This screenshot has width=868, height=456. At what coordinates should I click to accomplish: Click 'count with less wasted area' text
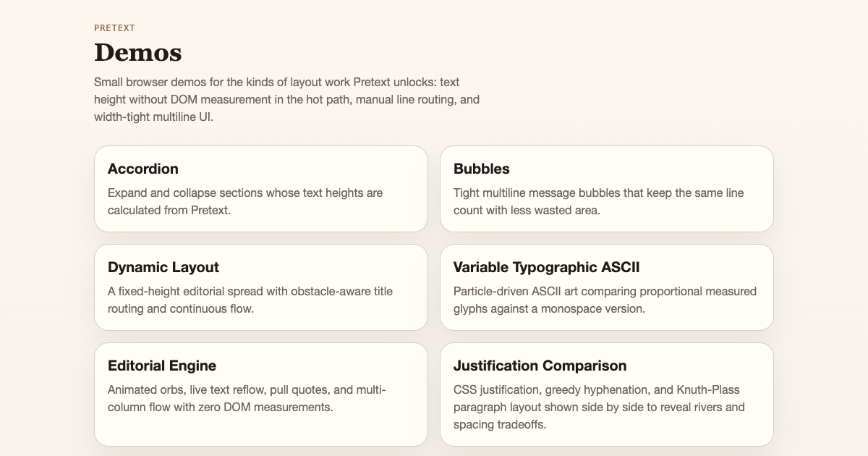(x=527, y=211)
